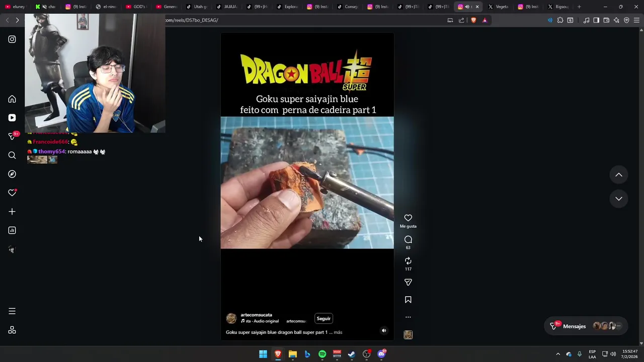Screen dimensions: 644x362
Task: Open a new browser tab with plus
Action: [579, 7]
